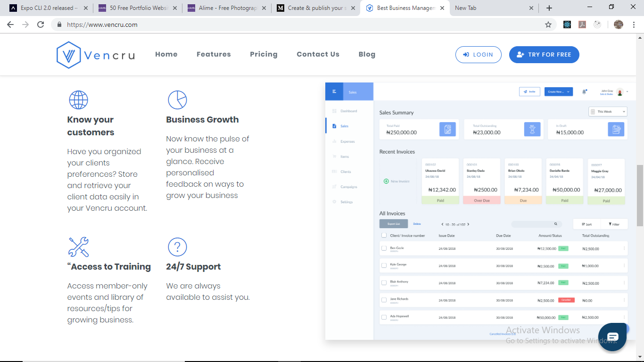This screenshot has width=644, height=362.
Task: Check the Ben Gozie invoice checkbox
Action: pos(384,248)
